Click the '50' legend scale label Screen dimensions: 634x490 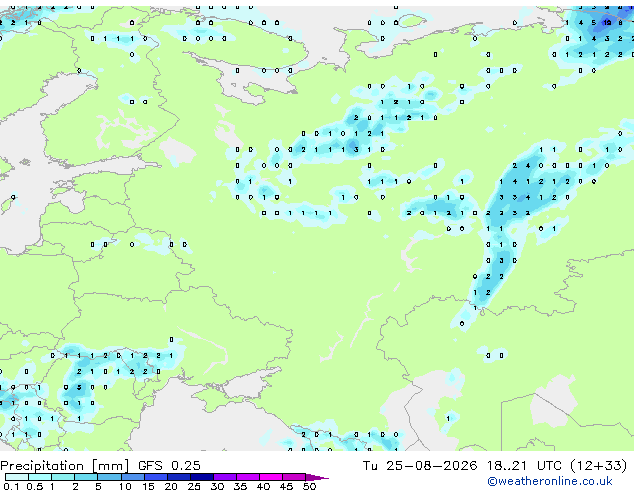point(309,486)
